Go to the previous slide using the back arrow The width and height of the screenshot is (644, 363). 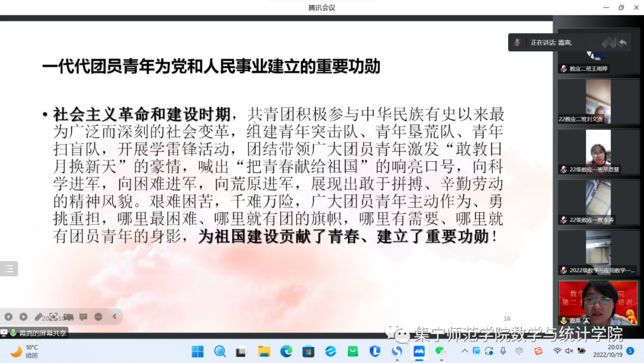pos(8,316)
